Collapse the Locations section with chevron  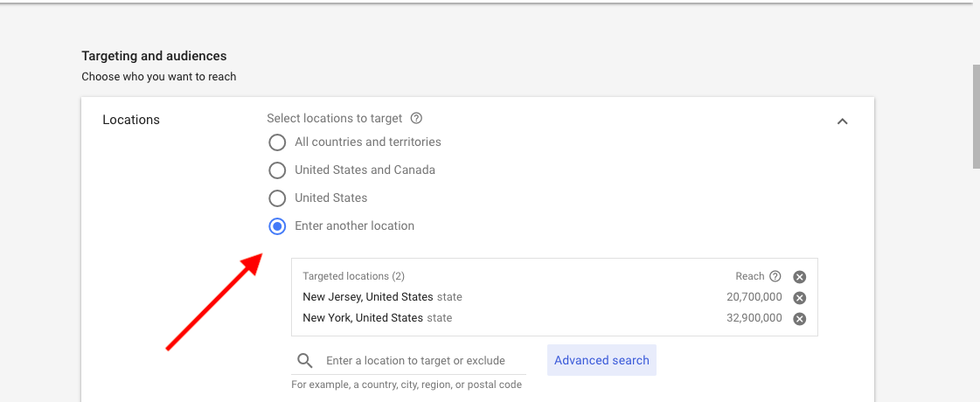point(843,121)
